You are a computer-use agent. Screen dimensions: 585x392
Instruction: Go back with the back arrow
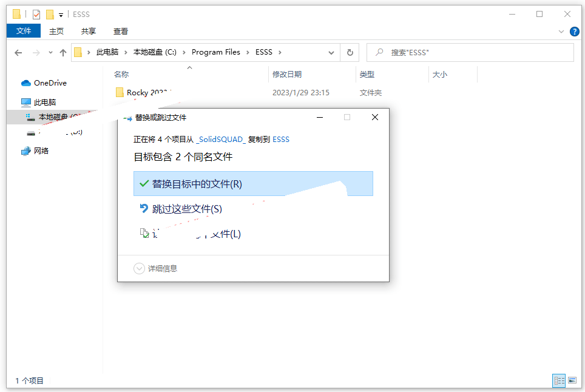point(18,53)
